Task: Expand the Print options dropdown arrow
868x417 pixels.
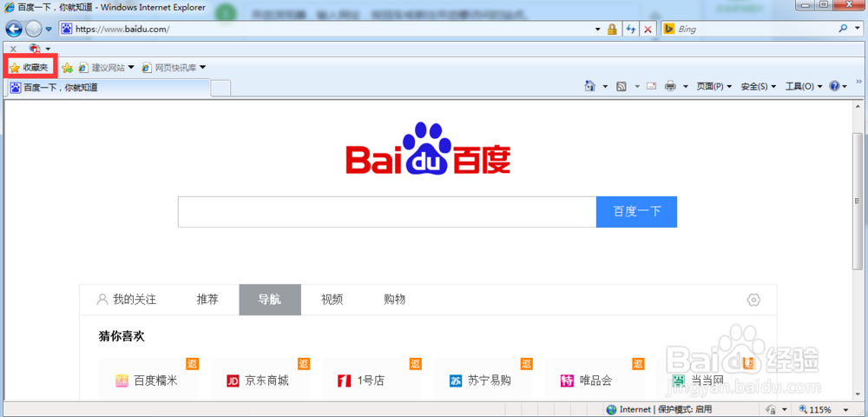Action: coord(686,86)
